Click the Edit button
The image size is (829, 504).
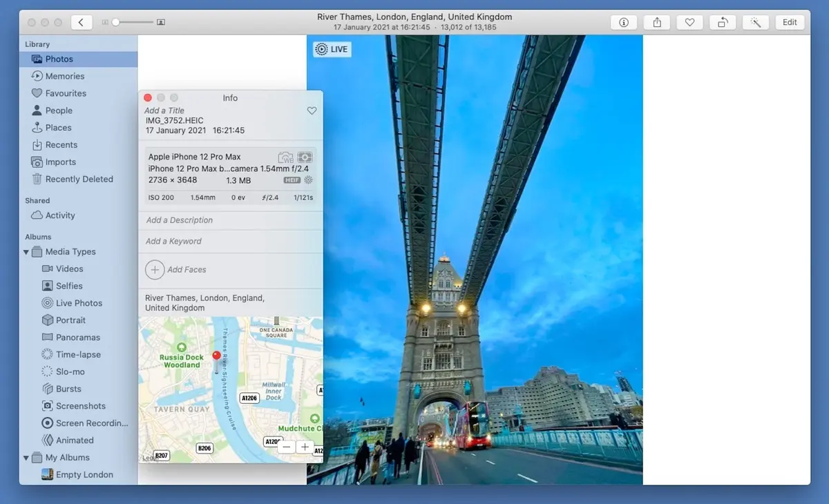790,21
